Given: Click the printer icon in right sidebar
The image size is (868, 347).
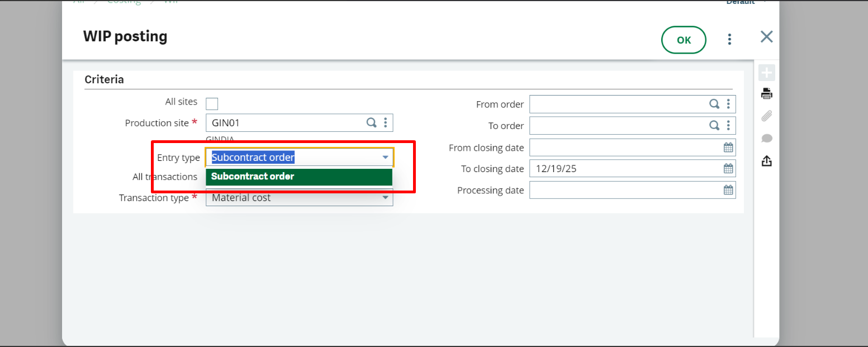Looking at the screenshot, I should click(x=766, y=94).
